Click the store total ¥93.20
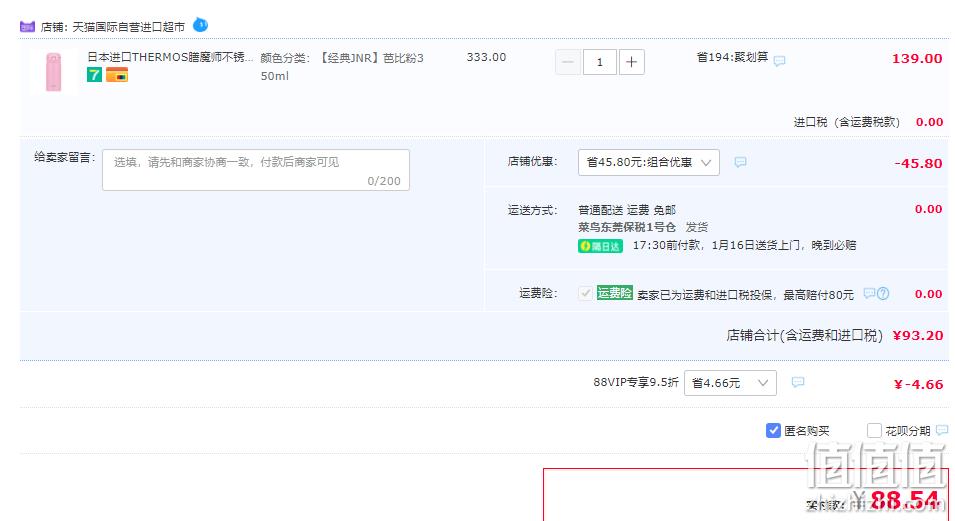The image size is (955, 521). 918,336
